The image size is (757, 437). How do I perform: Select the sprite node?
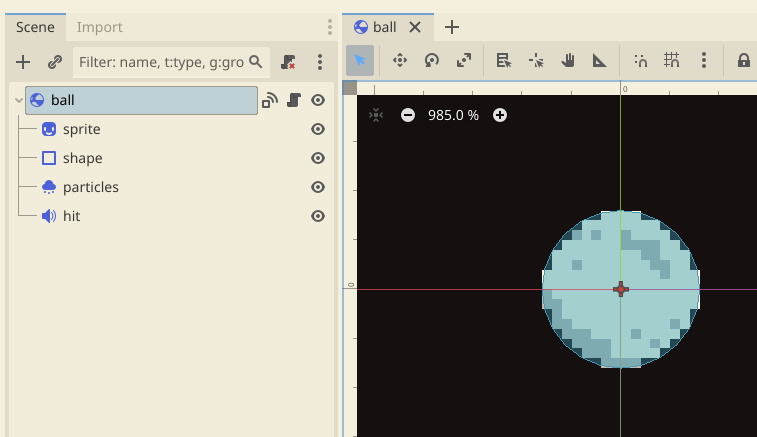click(x=82, y=129)
